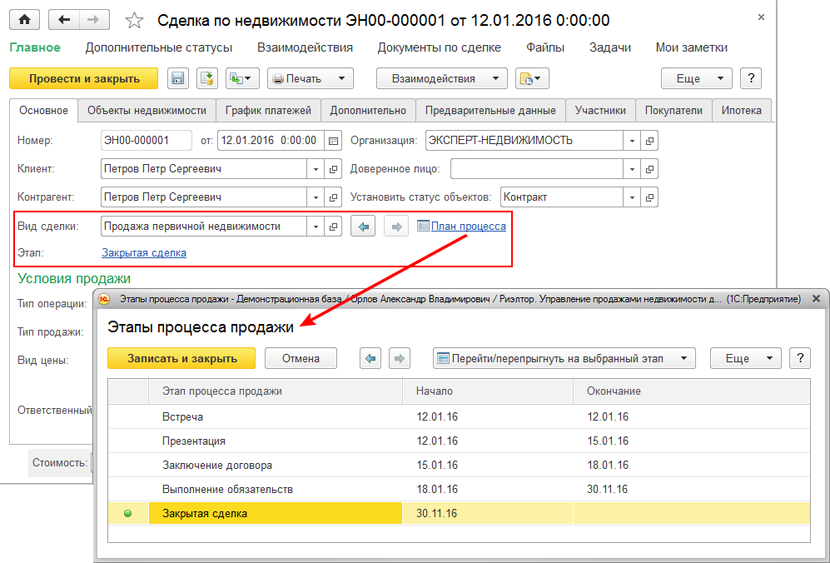830x563 pixels.
Task: Save the document with floppy disk icon
Action: [178, 78]
